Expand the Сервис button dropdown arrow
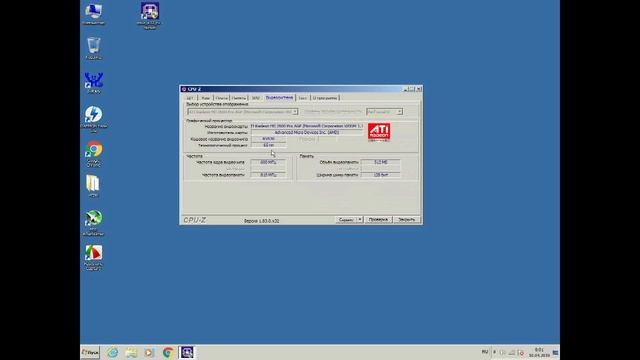Screen dimensions: 640x360 pos(360,220)
